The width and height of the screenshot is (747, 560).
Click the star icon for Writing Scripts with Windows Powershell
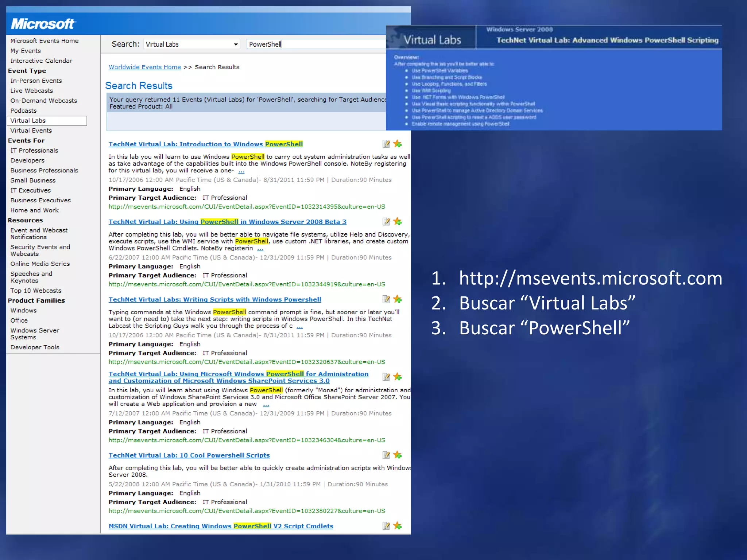(398, 299)
